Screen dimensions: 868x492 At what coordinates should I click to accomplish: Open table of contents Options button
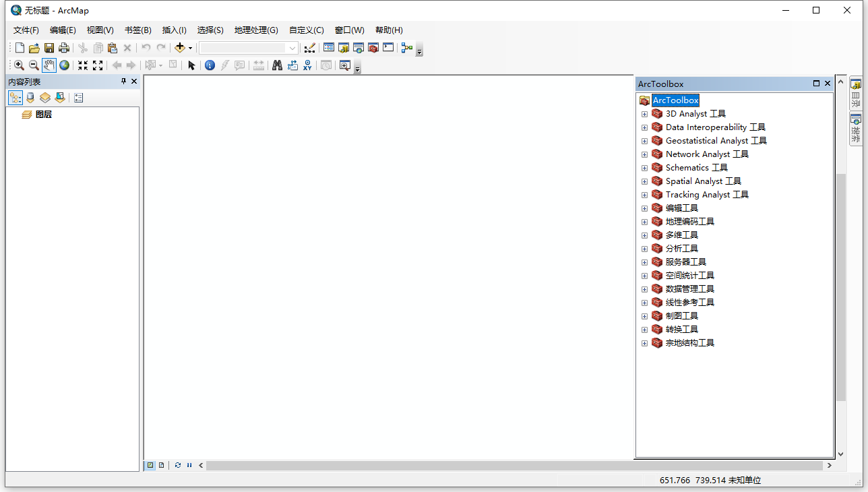point(78,98)
